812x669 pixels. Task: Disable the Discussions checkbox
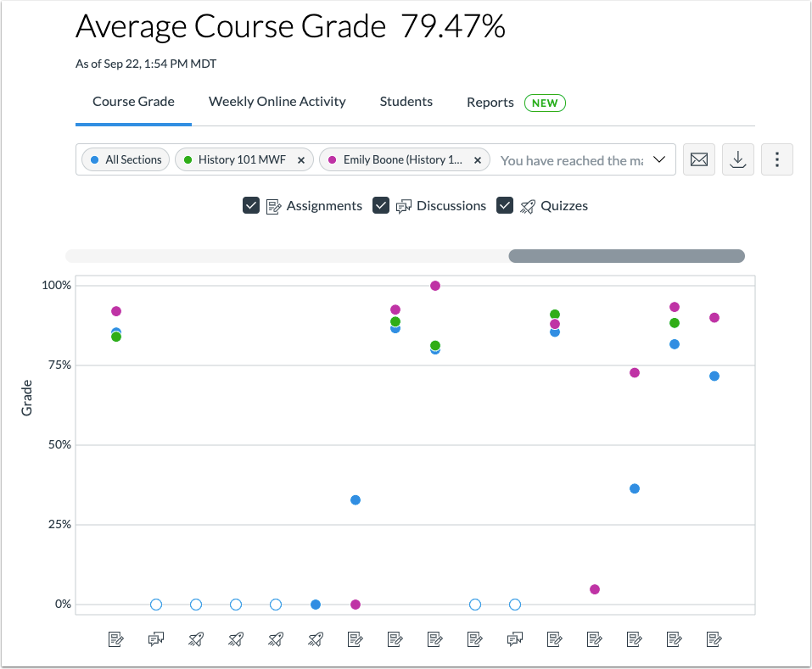point(380,205)
